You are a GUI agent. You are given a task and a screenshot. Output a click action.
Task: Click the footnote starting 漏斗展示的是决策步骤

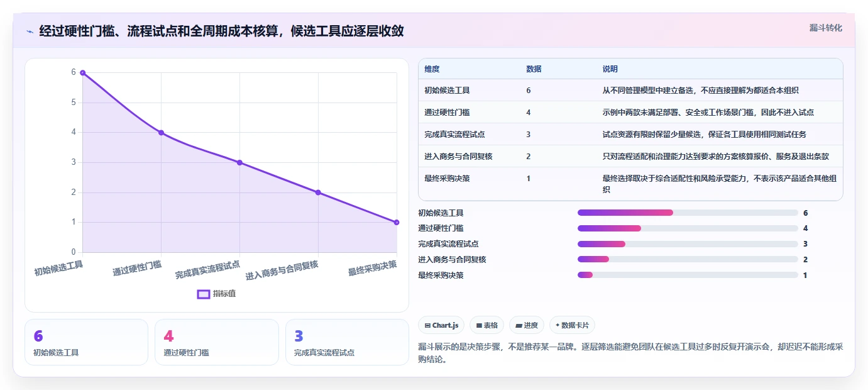630,353
